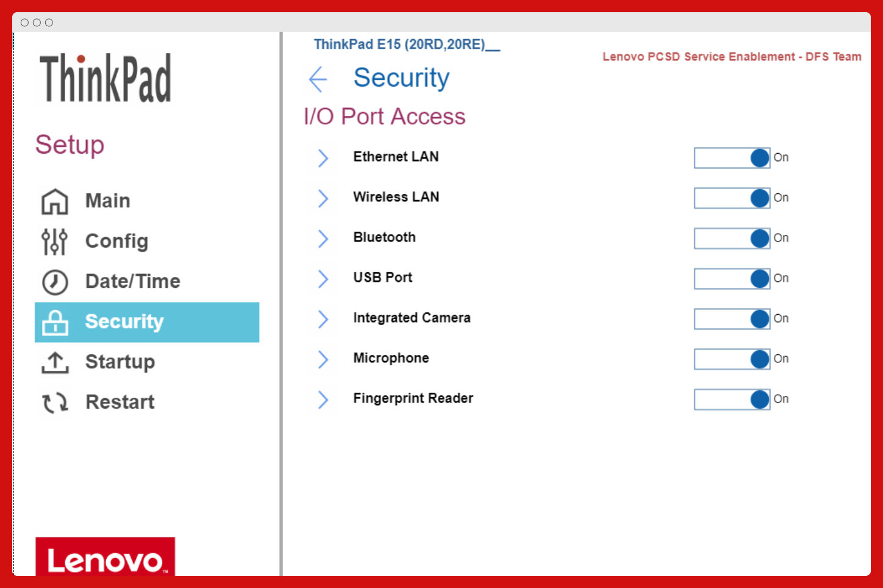
Task: Click the middle window control circle
Action: 37,23
